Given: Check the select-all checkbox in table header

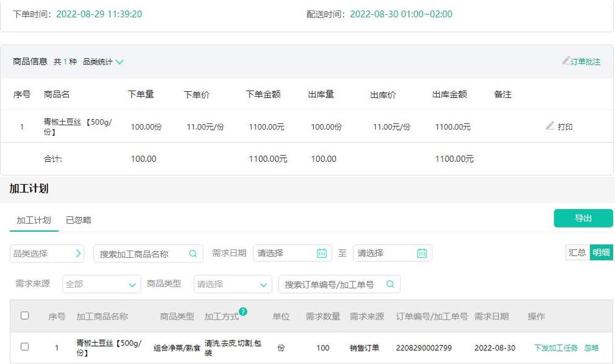Looking at the screenshot, I should (x=25, y=315).
